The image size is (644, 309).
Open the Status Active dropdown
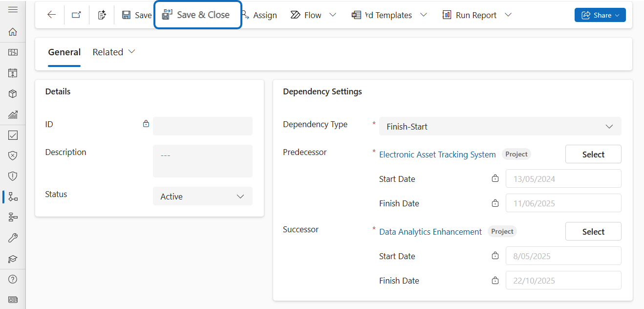click(x=202, y=196)
